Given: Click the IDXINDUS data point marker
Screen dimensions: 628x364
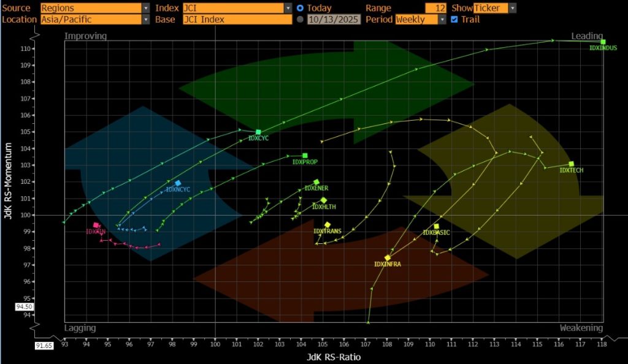Looking at the screenshot, I should click(603, 42).
